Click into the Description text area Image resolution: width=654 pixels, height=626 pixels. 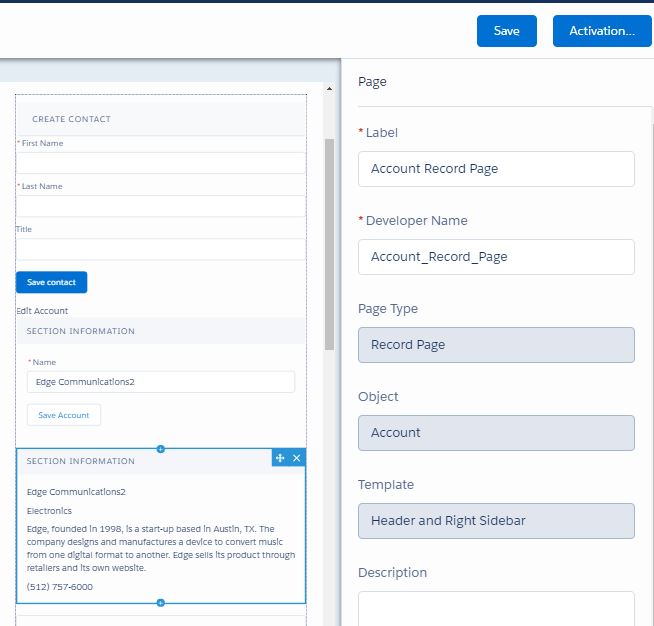pos(496,609)
